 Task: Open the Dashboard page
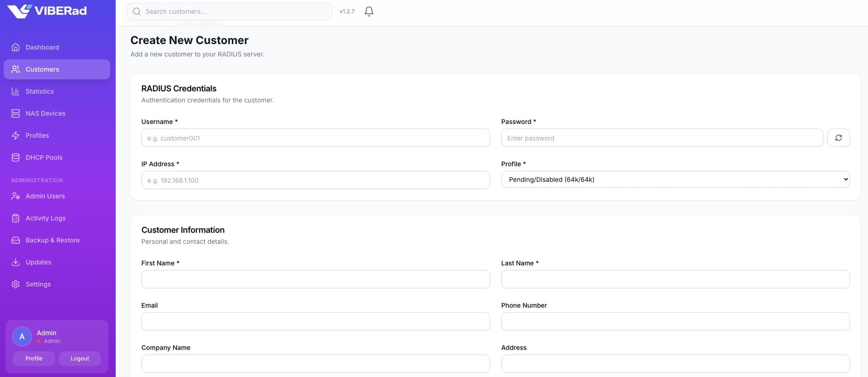coord(57,47)
